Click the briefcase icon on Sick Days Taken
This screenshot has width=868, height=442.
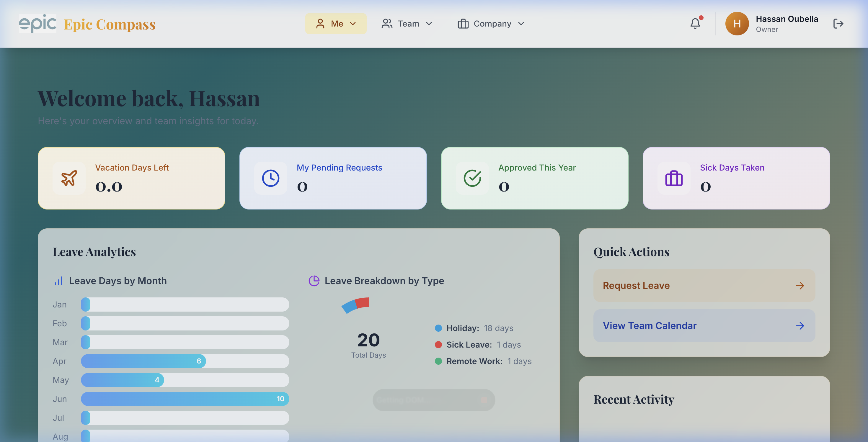(673, 178)
